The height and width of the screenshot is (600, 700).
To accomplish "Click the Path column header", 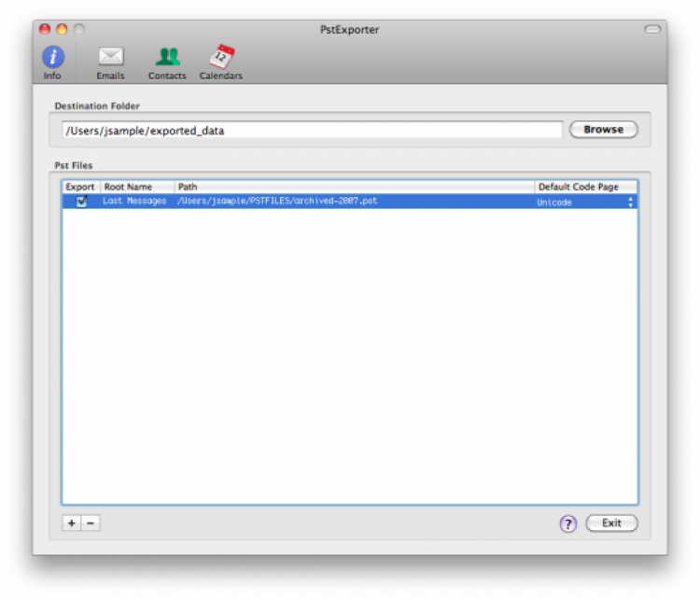I will [x=354, y=187].
